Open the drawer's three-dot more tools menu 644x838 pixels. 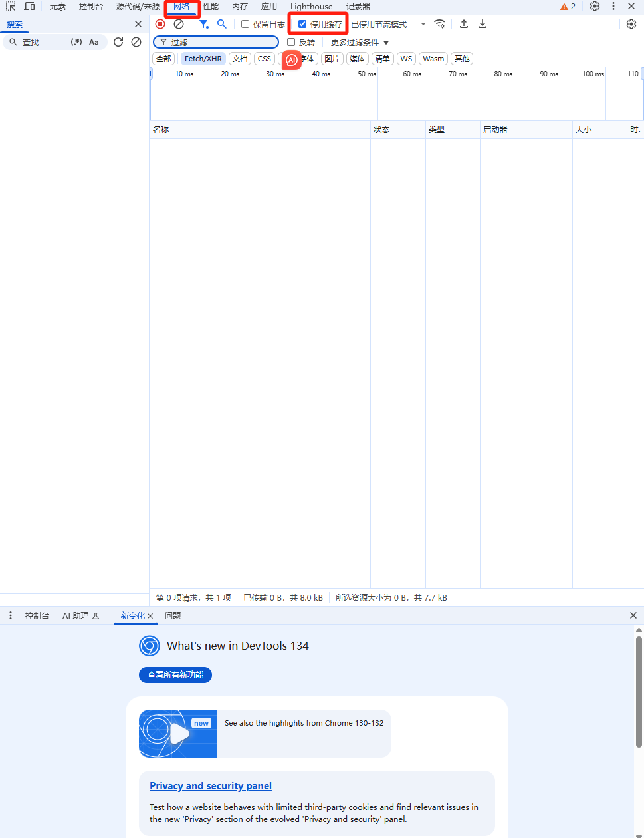(11, 615)
